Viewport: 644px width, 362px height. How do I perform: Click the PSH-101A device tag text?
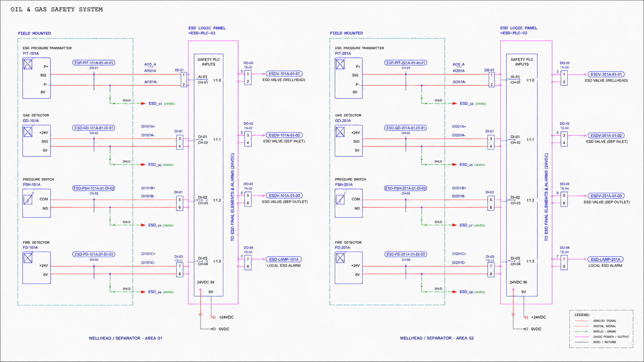tap(32, 185)
